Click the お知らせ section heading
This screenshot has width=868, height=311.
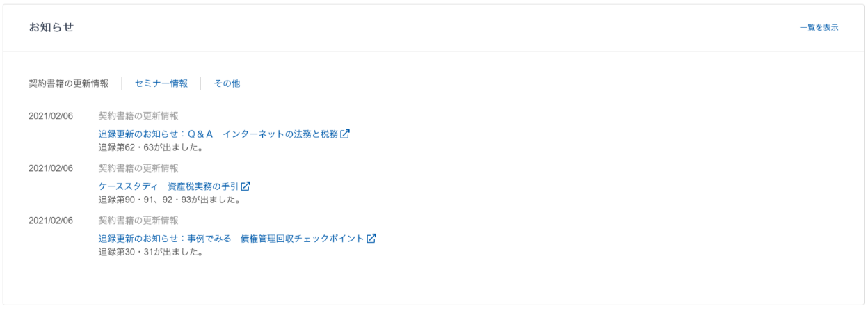tap(51, 28)
